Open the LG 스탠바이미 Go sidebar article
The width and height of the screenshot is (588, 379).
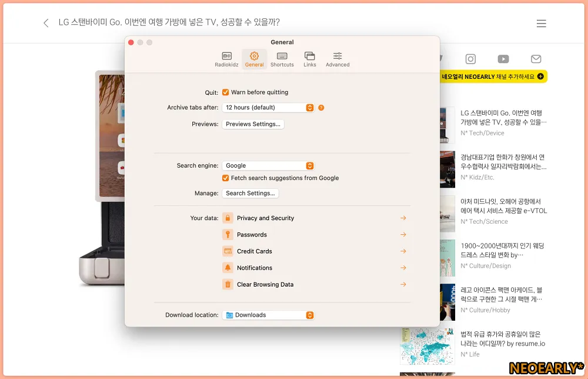[503, 118]
